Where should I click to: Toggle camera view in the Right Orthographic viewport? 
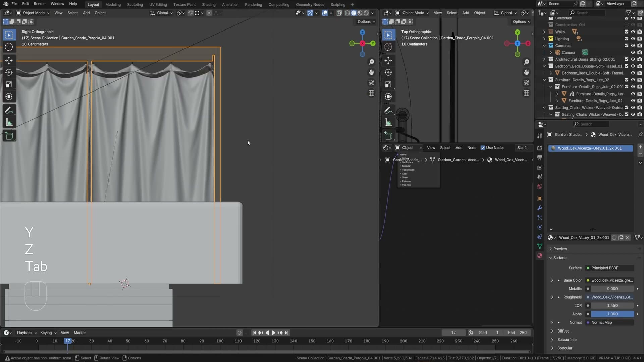tap(371, 83)
